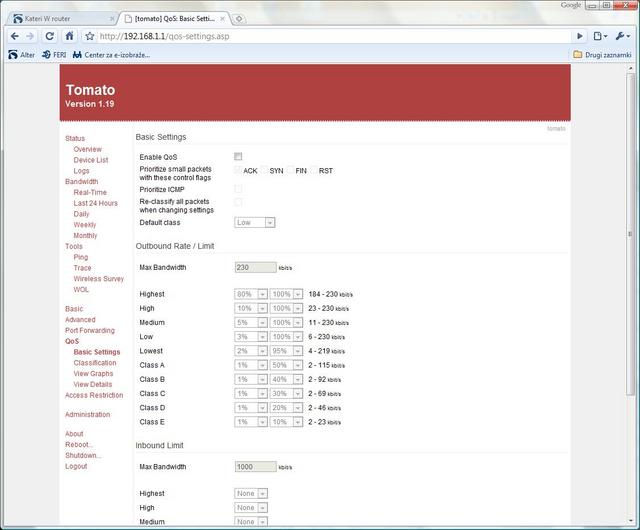Open the WOL tool page
Screen dimensions: 640x530
click(x=81, y=289)
